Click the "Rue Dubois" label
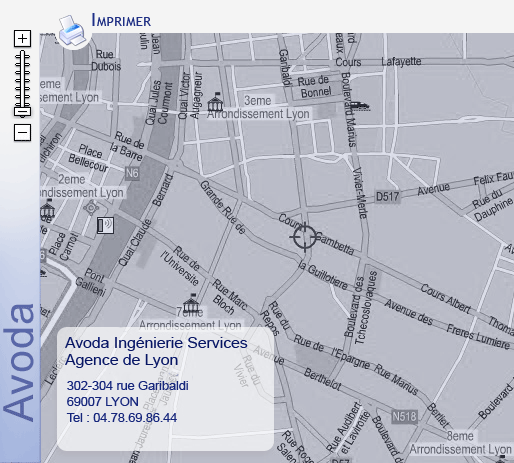The image size is (514, 463). (106, 60)
